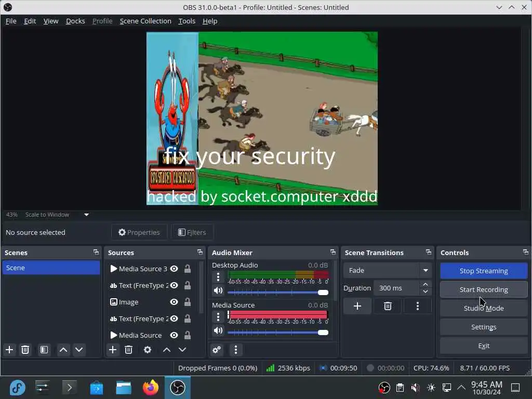The height and width of the screenshot is (399, 532).
Task: Open the Edit menu
Action: 30,21
